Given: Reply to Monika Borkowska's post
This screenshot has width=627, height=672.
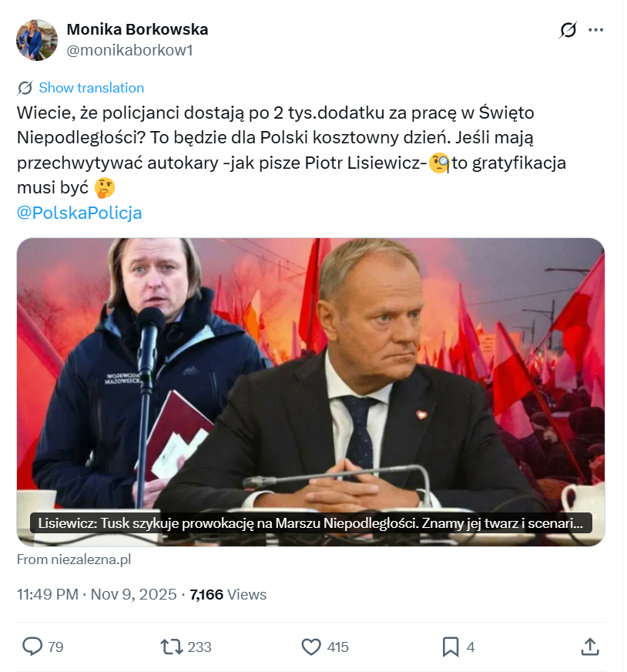Looking at the screenshot, I should [x=31, y=647].
